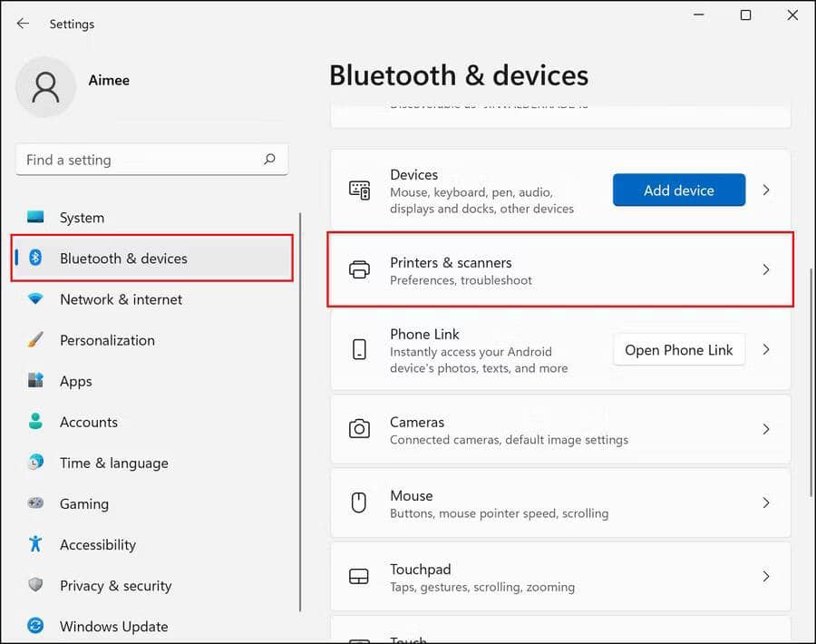The height and width of the screenshot is (644, 816).
Task: Expand the Mouse settings chevron
Action: (766, 503)
